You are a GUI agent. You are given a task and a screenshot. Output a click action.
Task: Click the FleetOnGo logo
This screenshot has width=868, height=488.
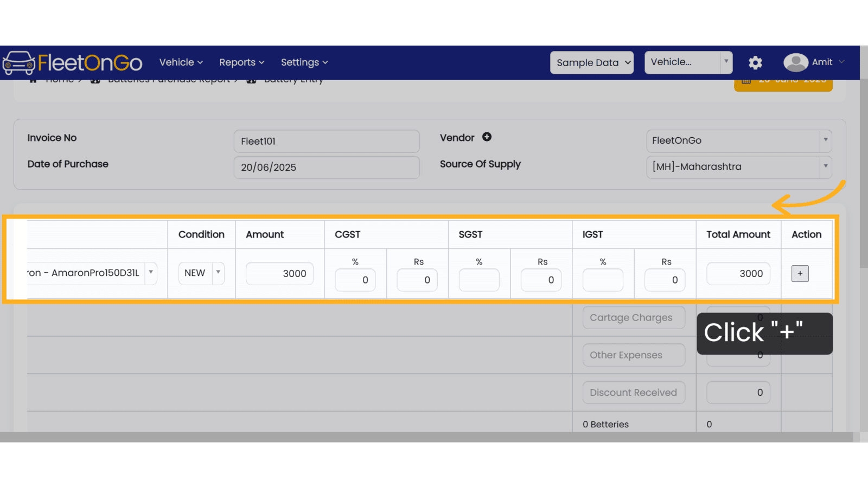pos(72,63)
